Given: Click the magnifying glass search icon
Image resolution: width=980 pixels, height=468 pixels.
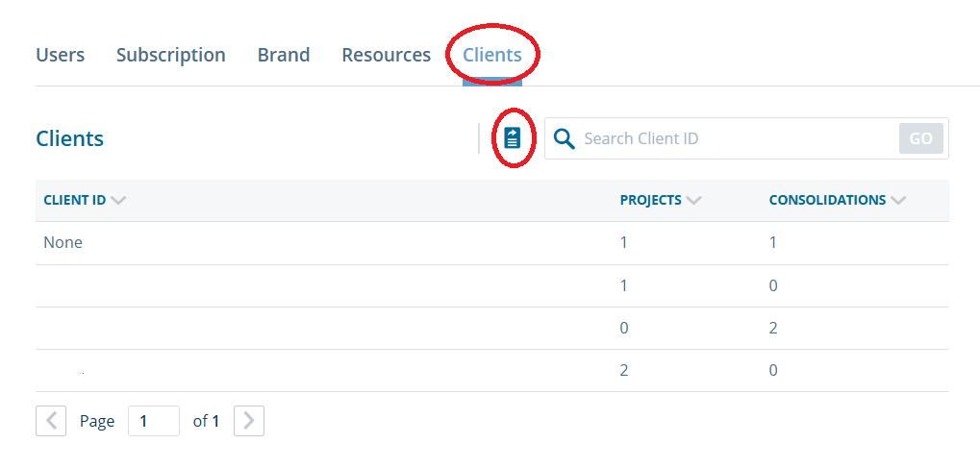Looking at the screenshot, I should point(565,138).
